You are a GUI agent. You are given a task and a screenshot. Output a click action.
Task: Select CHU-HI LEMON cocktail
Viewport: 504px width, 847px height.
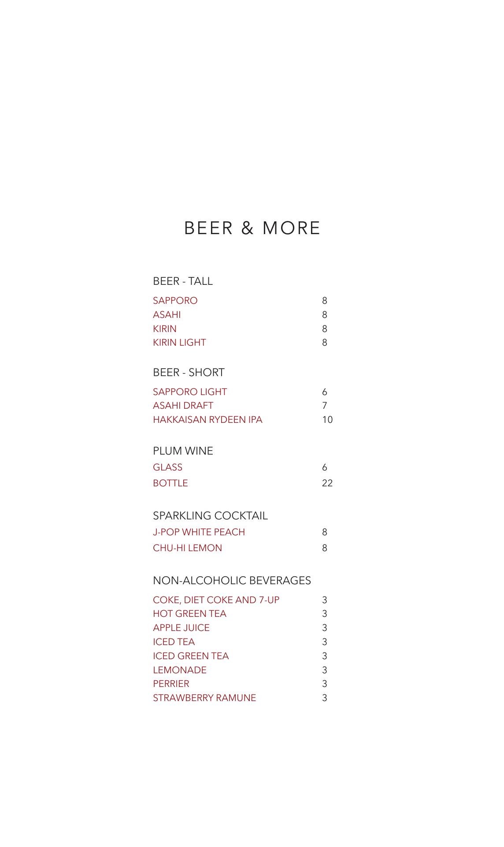pos(187,548)
